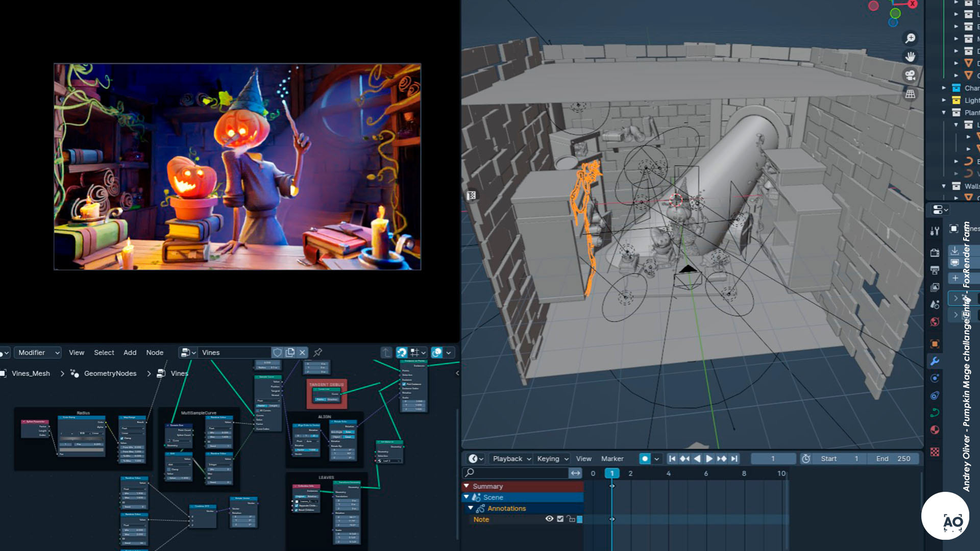Screen dimensions: 980x551
Task: Collapse the Annotations channel triangle
Action: point(471,508)
